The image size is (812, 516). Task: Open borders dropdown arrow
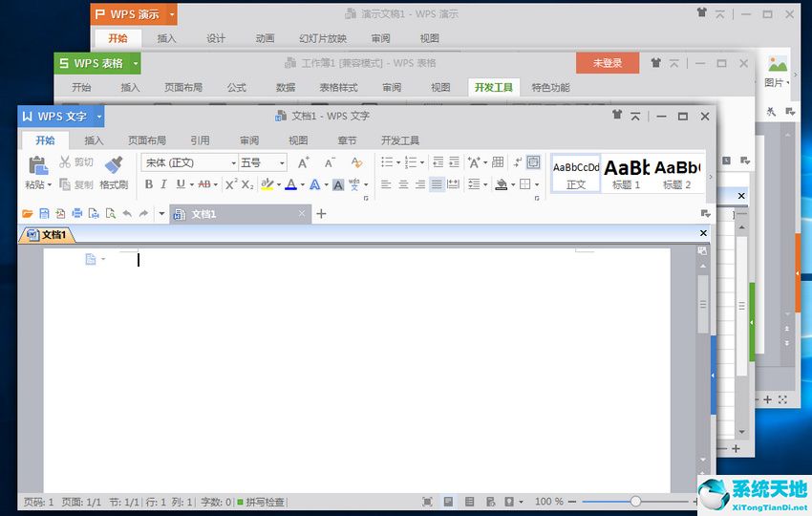(x=537, y=185)
